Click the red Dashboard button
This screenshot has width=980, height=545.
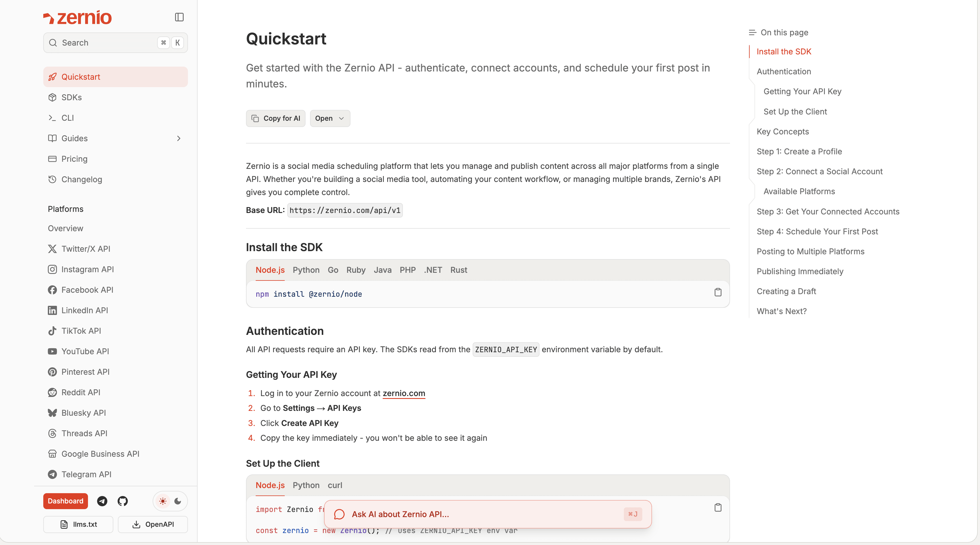coord(65,501)
